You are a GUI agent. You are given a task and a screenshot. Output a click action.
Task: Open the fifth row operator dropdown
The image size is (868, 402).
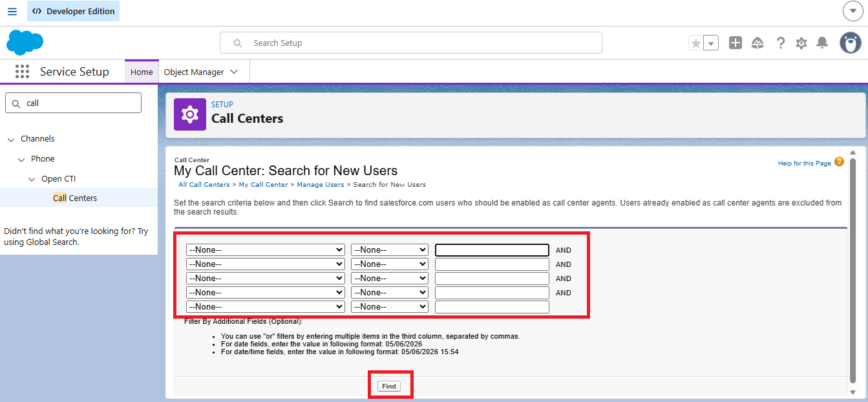point(390,307)
